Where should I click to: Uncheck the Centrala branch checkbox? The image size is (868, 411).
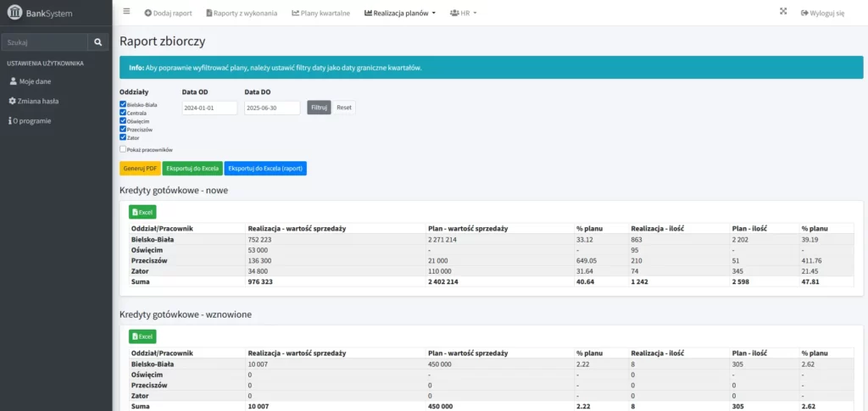[123, 113]
